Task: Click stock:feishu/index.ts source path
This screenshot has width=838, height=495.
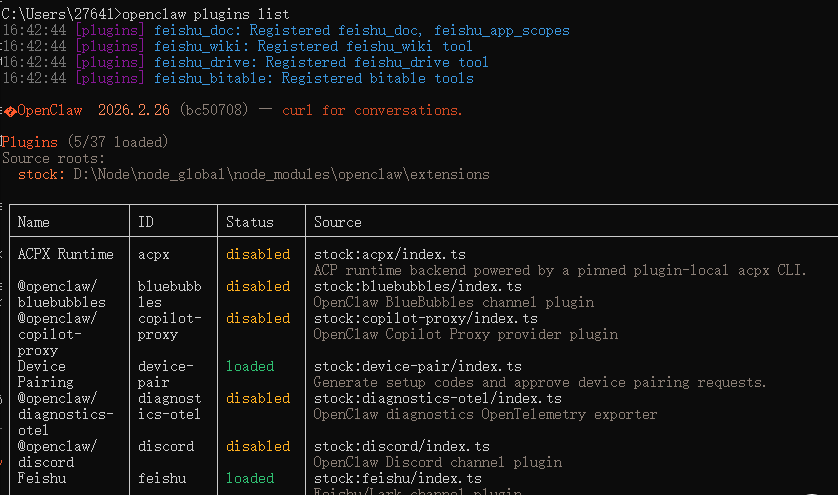Action: tap(398, 478)
